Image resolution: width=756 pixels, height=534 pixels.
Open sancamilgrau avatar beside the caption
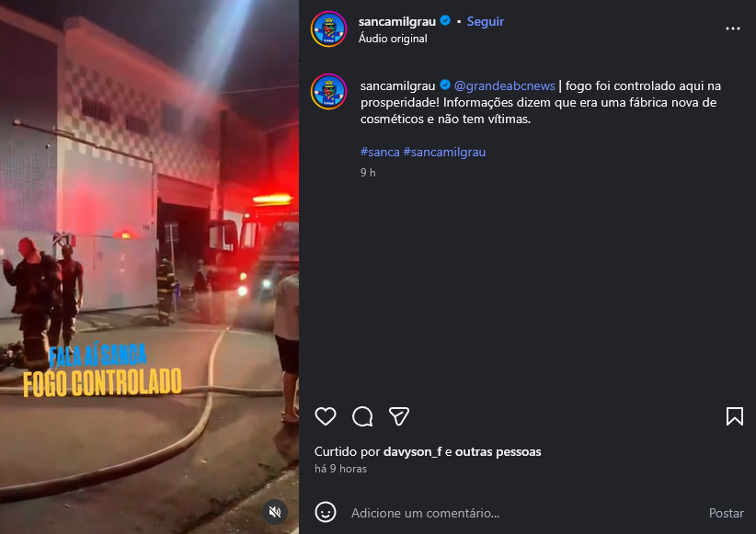329,92
